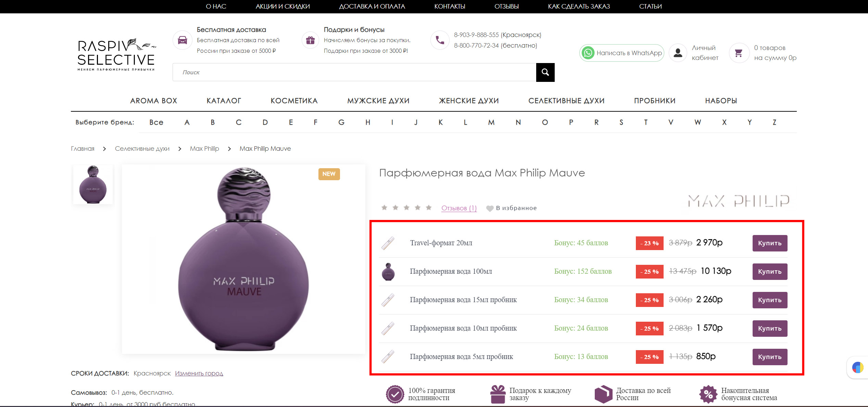
Task: Buy Travel-формат 20мл
Action: click(770, 243)
